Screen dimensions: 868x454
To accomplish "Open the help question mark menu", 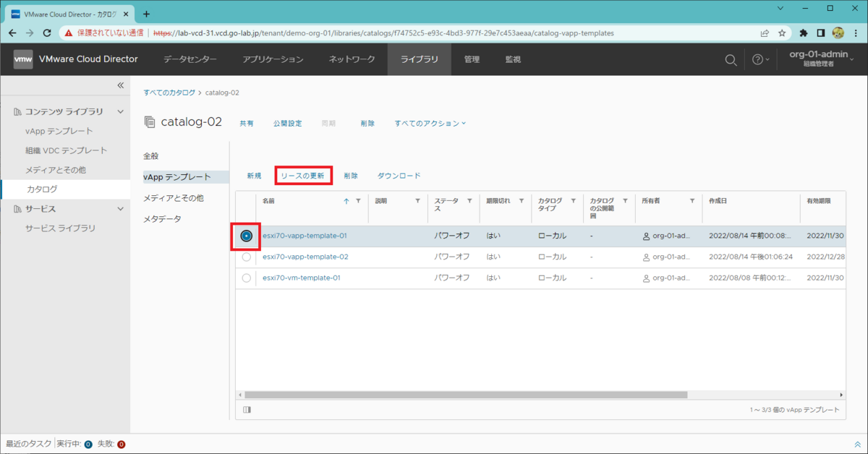I will (x=760, y=59).
